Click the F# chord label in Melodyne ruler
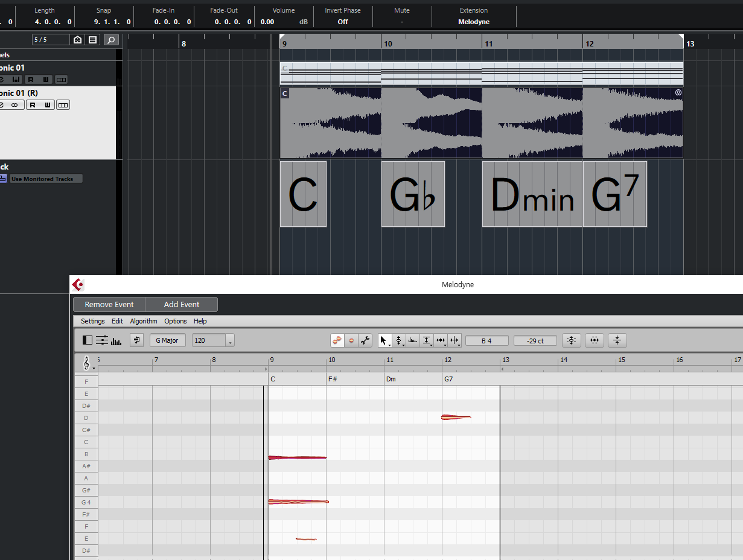 (x=333, y=379)
